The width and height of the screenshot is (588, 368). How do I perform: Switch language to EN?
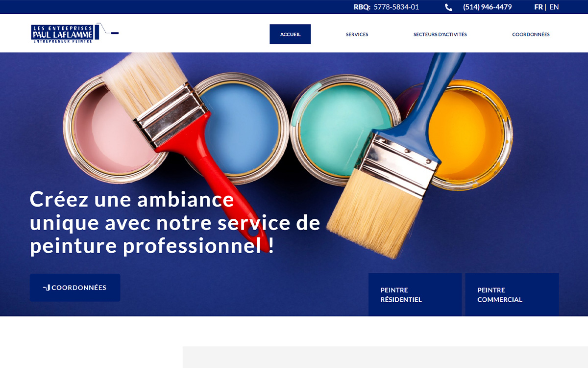pyautogui.click(x=554, y=7)
